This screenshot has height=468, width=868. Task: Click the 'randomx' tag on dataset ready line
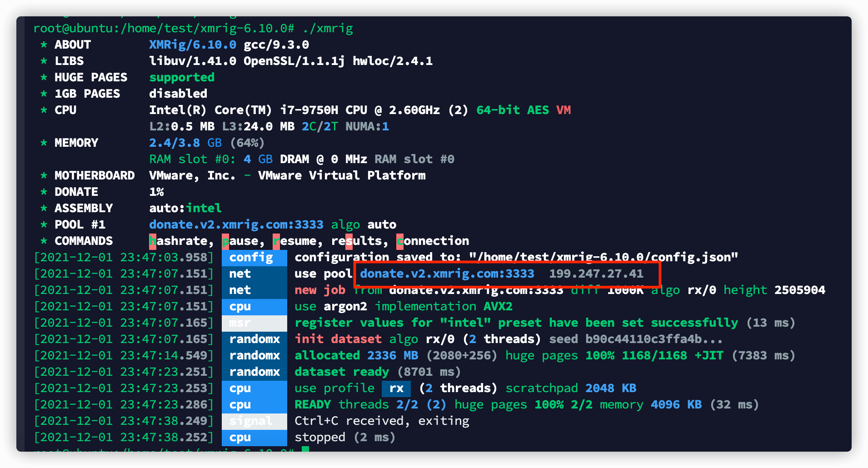click(x=254, y=372)
